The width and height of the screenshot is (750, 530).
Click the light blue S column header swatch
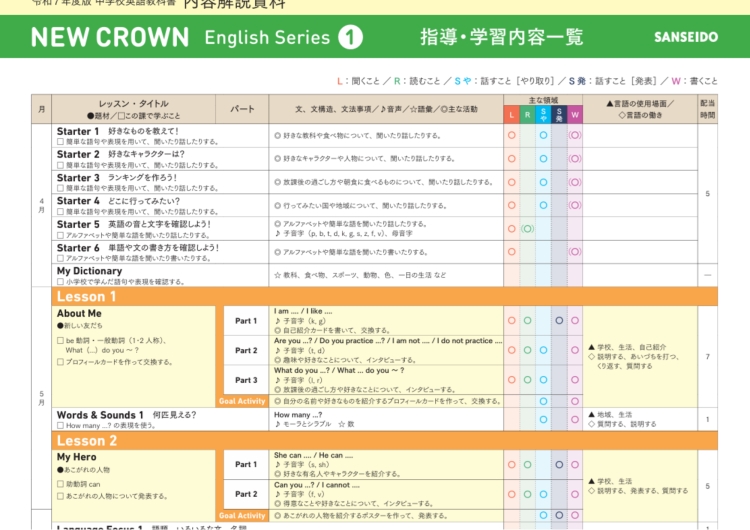click(x=543, y=115)
